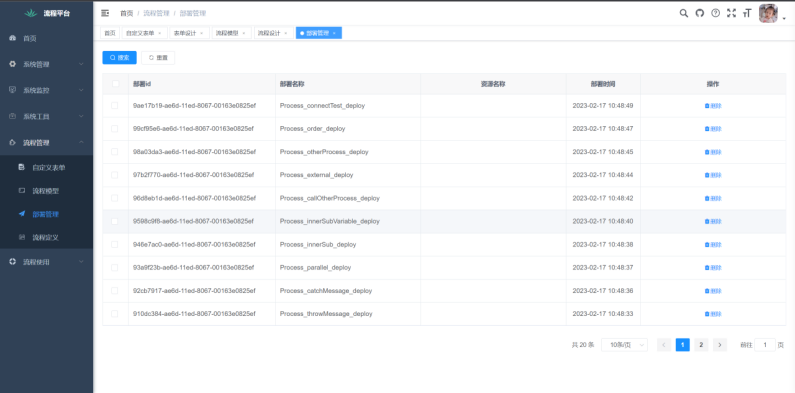The width and height of the screenshot is (795, 393).
Task: Delete the Process_order_deploy row
Action: click(713, 129)
